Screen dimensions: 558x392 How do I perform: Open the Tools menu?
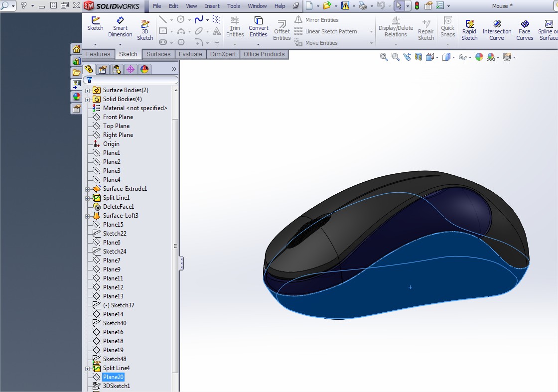pyautogui.click(x=234, y=6)
